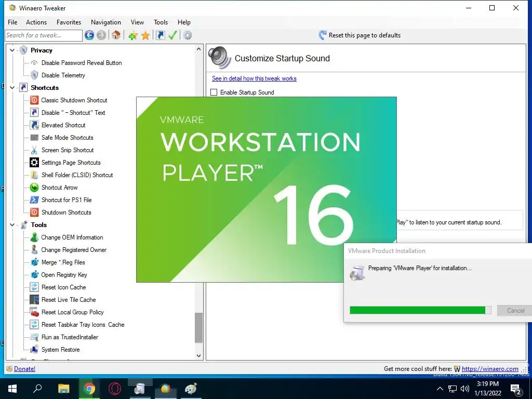
Task: Open the notification center icon
Action: (516, 389)
